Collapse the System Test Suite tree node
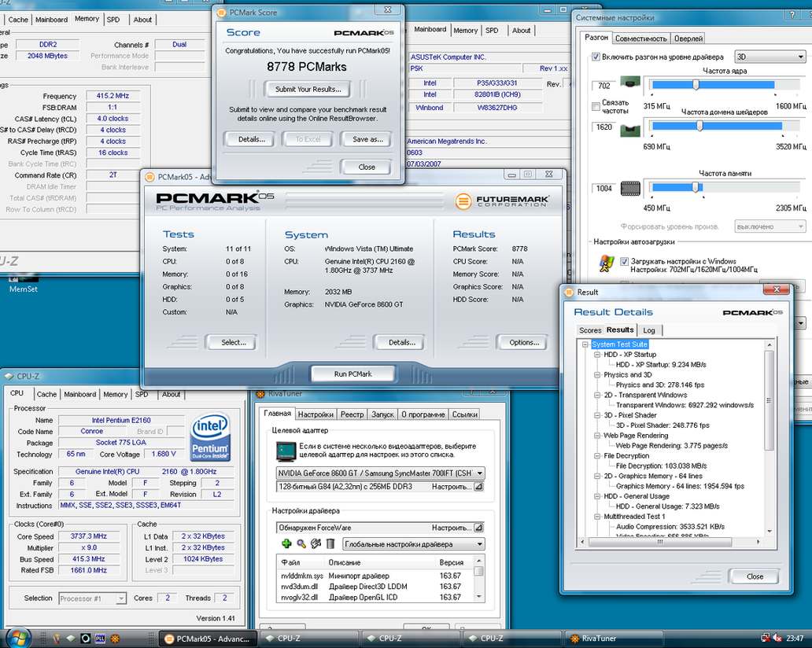 tap(585, 344)
